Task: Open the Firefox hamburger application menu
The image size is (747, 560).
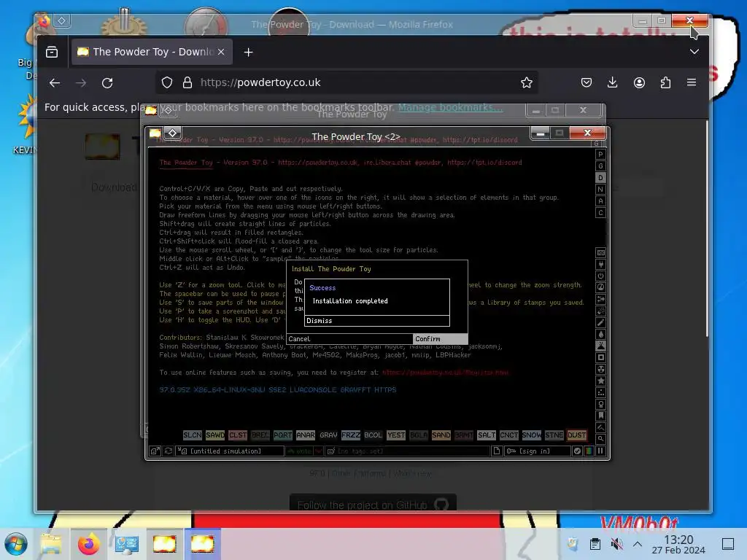Action: tap(692, 83)
